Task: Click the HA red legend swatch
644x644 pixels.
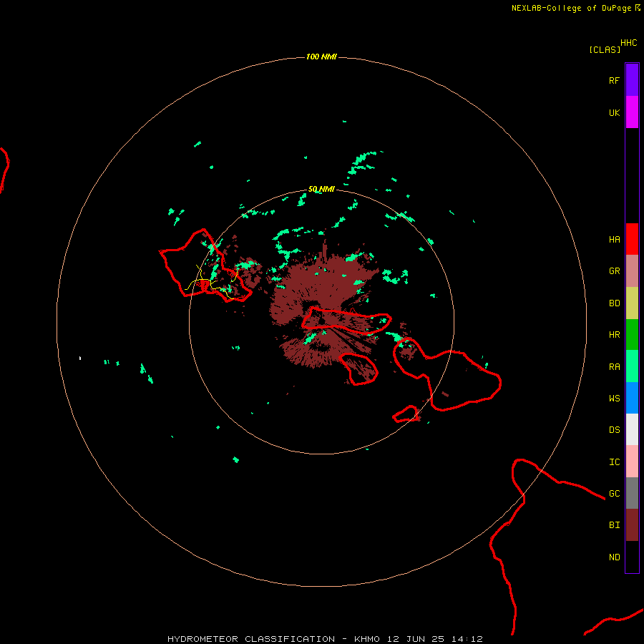Action: pos(632,239)
